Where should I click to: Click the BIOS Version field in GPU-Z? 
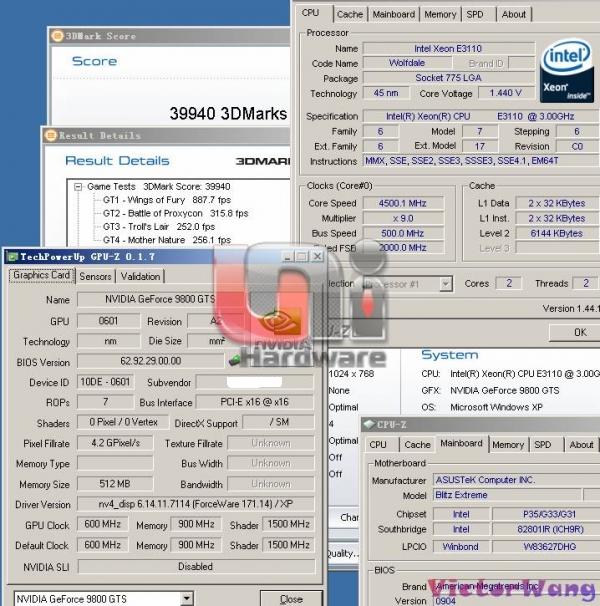[x=150, y=361]
